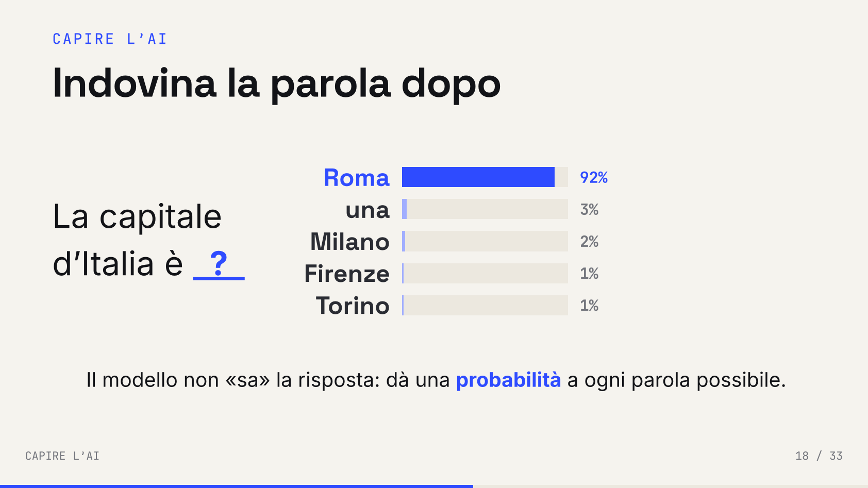Viewport: 868px width, 488px height.
Task: Select the Roma probability bar
Action: click(485, 177)
